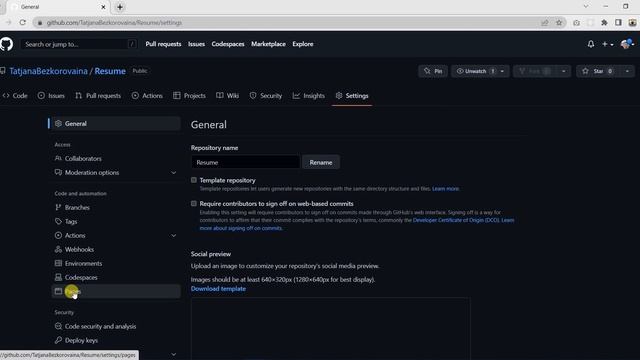Click the Collaborators people icon

point(58,158)
